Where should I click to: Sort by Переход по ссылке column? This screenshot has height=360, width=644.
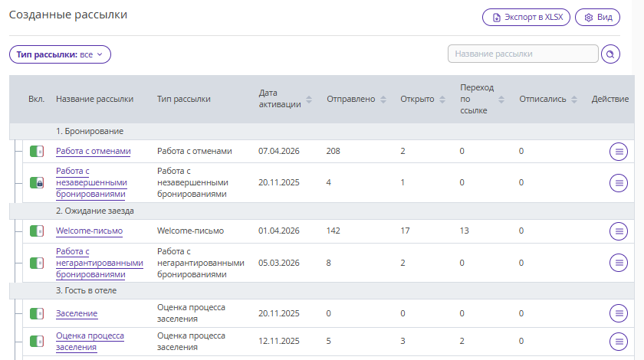pos(501,99)
